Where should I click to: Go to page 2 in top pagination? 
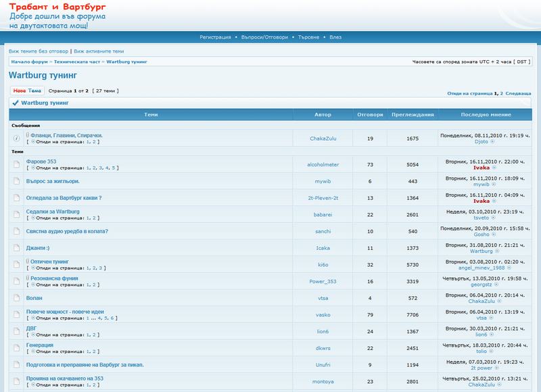502,93
